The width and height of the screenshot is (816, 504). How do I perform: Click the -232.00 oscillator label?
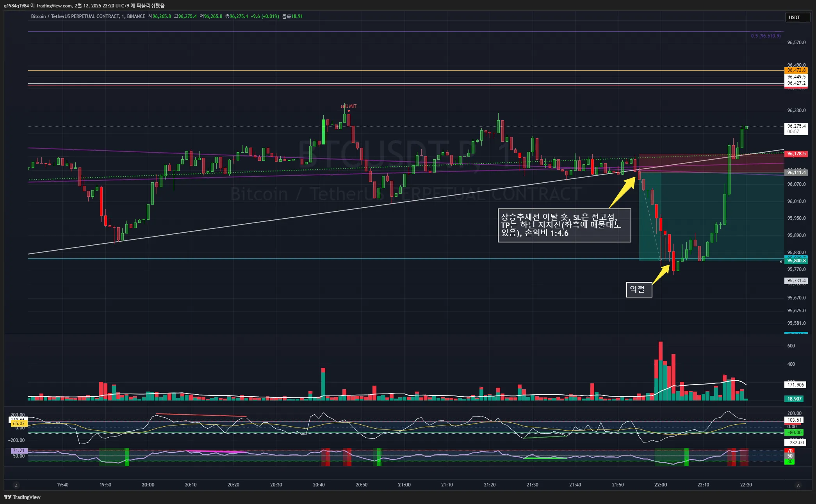tap(795, 442)
